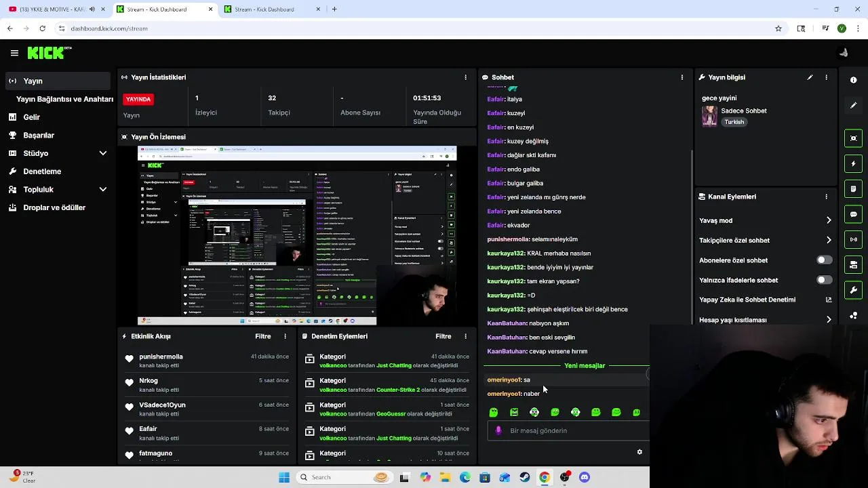Click Kategori entry changed to Counter-Strike 2
Screen dimensions: 868x488
pyautogui.click(x=387, y=385)
